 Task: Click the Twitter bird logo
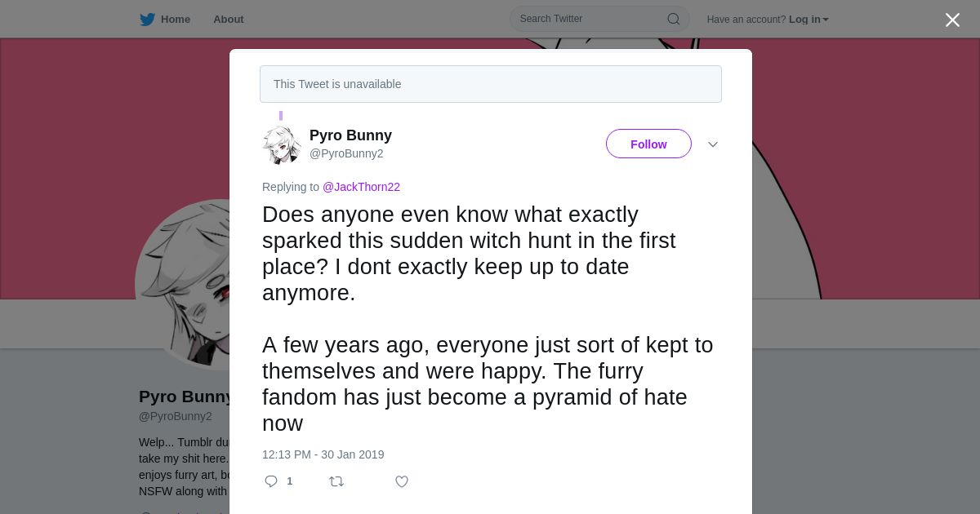(x=147, y=20)
